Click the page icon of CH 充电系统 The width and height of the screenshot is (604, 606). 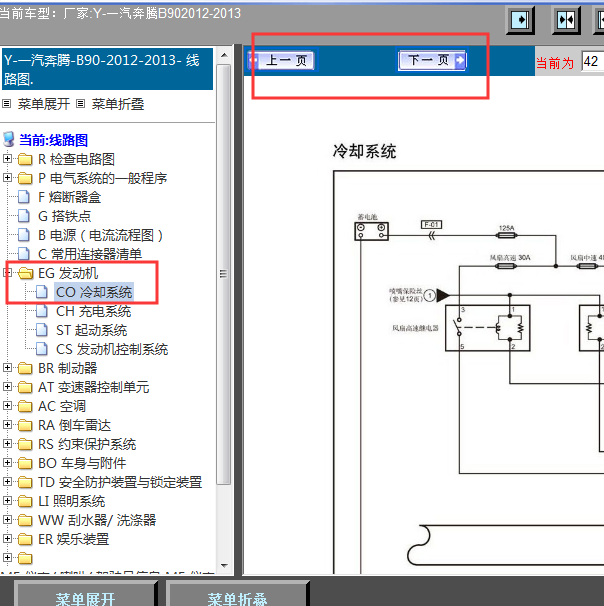[42, 311]
